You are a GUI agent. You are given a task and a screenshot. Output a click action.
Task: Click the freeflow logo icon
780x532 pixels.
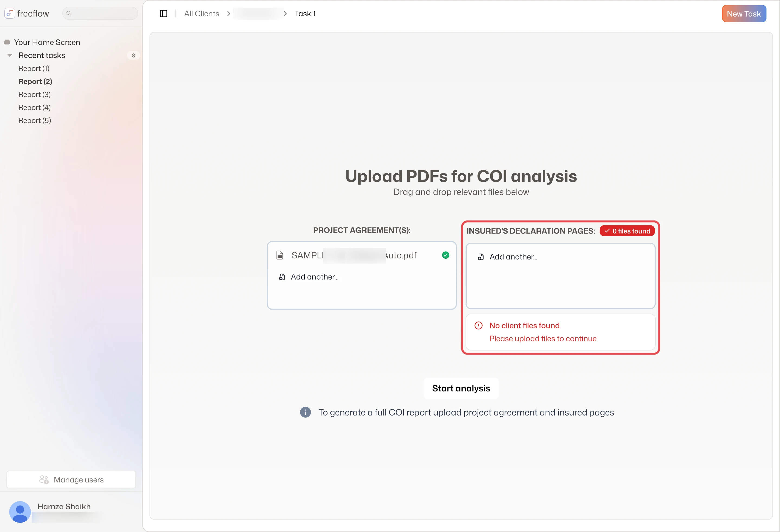tap(9, 14)
